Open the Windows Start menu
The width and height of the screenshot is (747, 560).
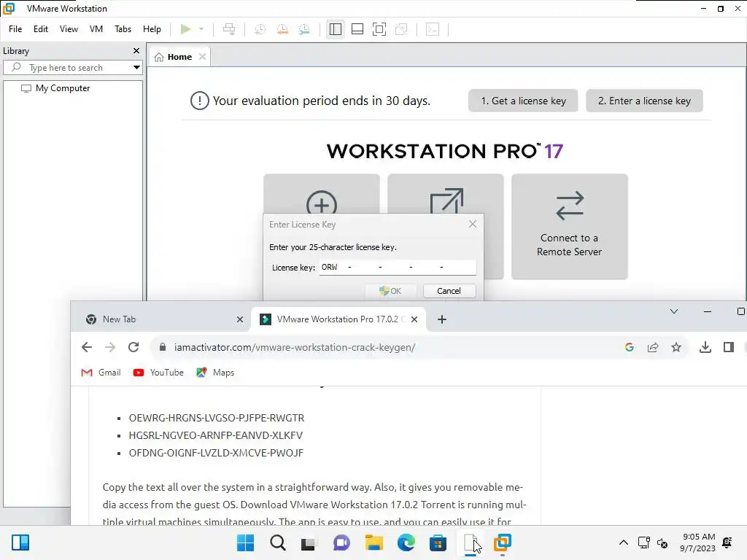pos(245,542)
